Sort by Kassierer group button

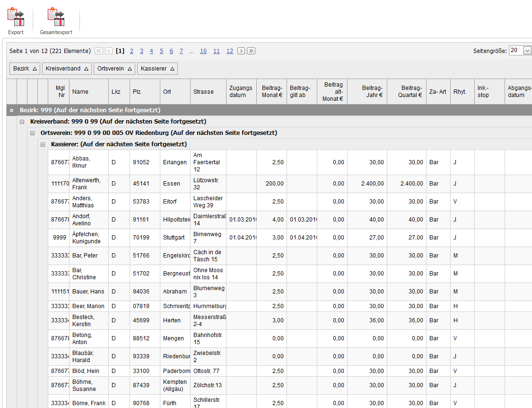coord(157,69)
